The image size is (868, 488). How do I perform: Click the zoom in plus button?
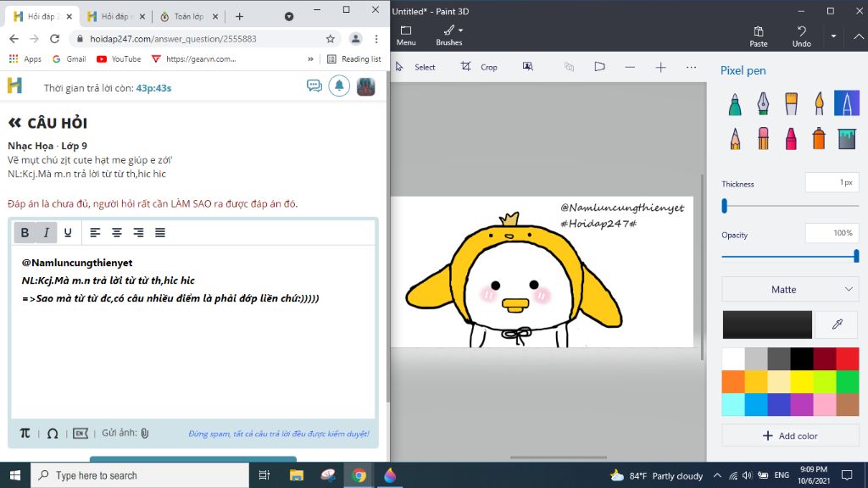[660, 67]
